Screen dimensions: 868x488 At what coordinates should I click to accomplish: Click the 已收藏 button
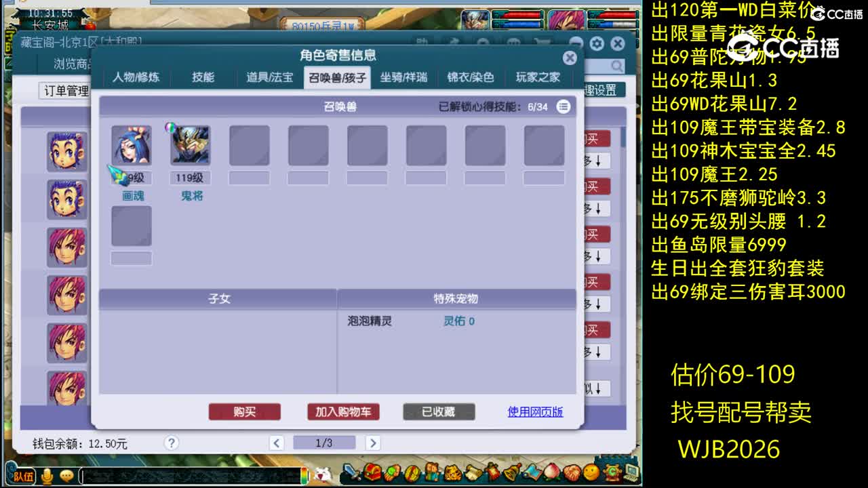click(x=439, y=411)
